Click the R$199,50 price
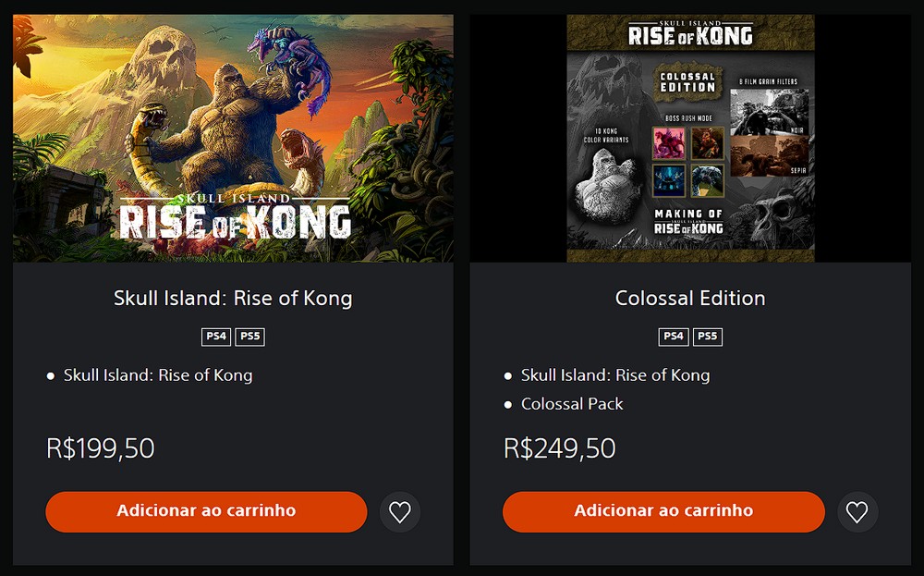The width and height of the screenshot is (924, 576). coord(101,448)
